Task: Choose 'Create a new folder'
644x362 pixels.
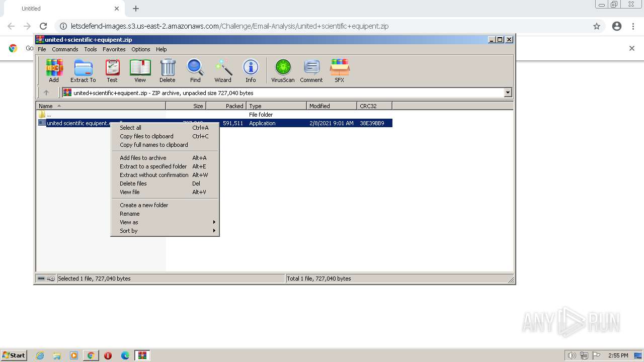Action: click(165, 205)
